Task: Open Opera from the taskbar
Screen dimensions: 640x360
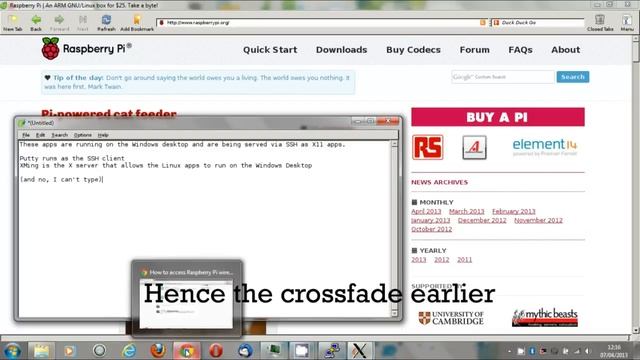Action: [x=216, y=351]
